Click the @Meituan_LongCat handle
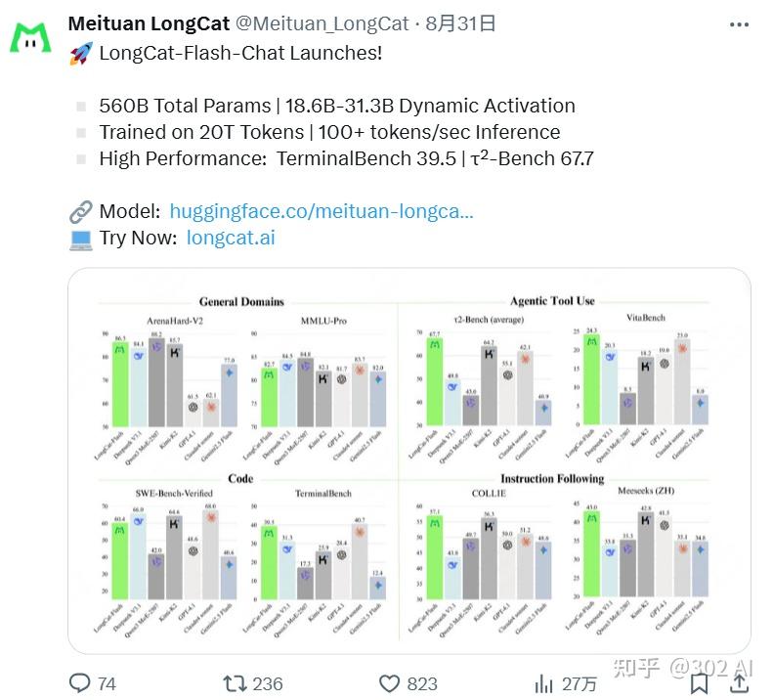The width and height of the screenshot is (773, 700). pyautogui.click(x=335, y=22)
